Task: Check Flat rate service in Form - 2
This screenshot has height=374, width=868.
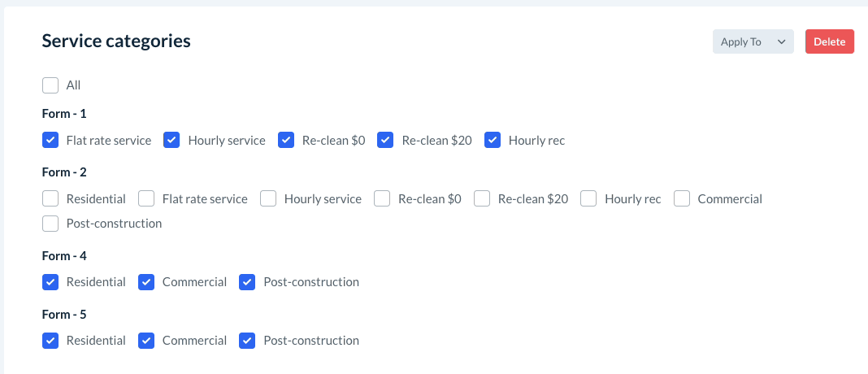Action: (x=146, y=198)
